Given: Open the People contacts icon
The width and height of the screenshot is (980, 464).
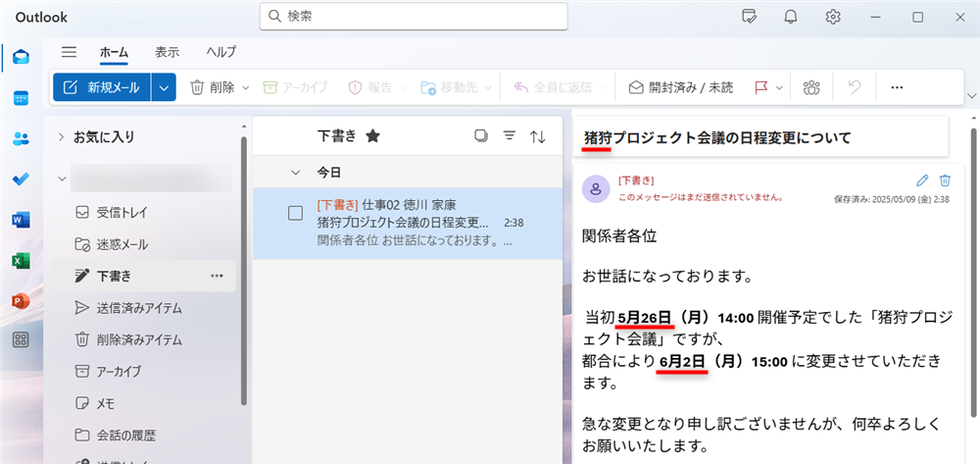Looking at the screenshot, I should (21, 138).
